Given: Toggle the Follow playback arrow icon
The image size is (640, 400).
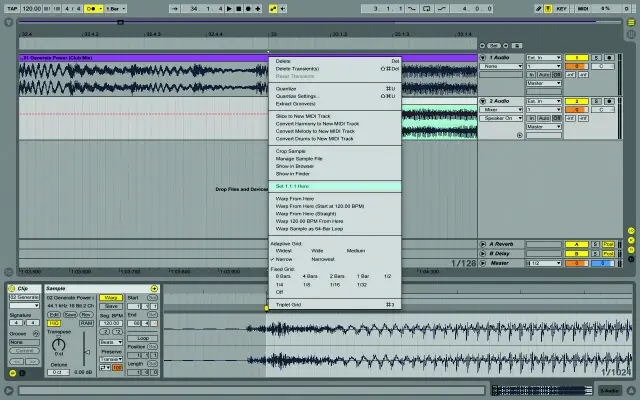Looking at the screenshot, I should [174, 9].
